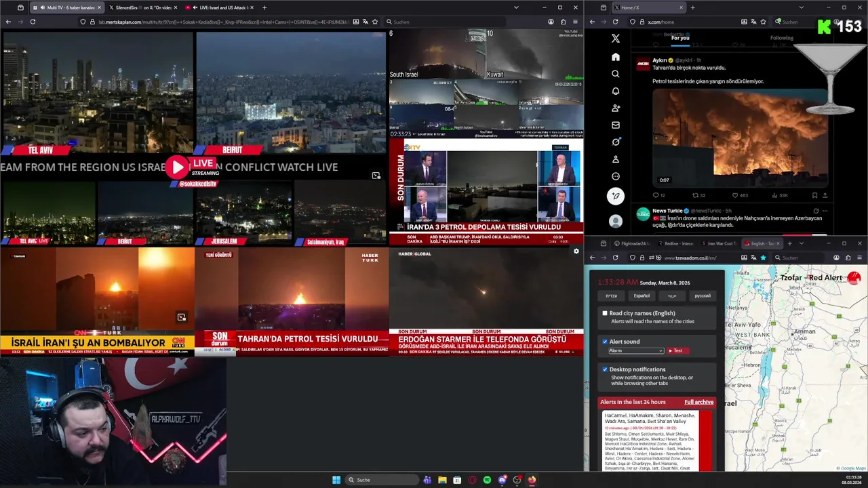
Task: Open X Messages envelope
Action: point(616,125)
